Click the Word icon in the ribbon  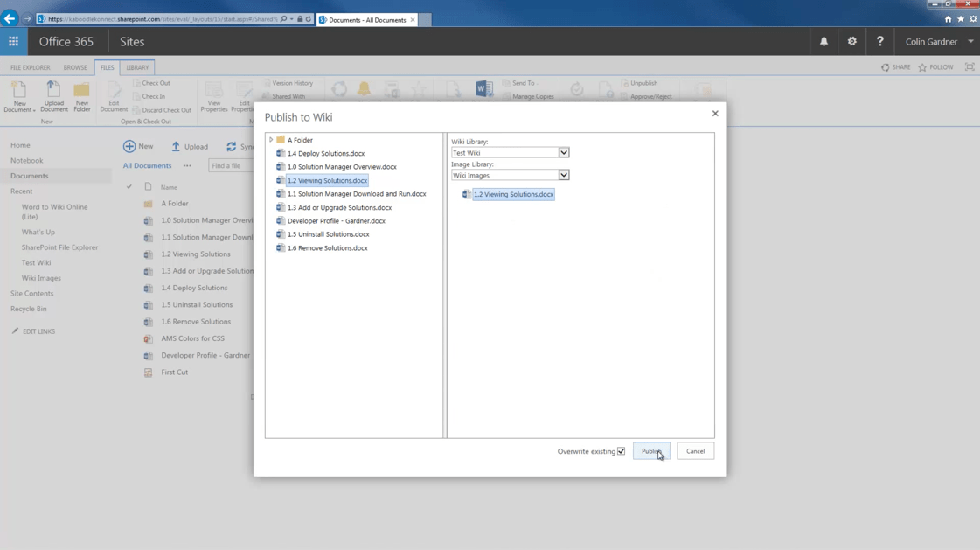(483, 90)
